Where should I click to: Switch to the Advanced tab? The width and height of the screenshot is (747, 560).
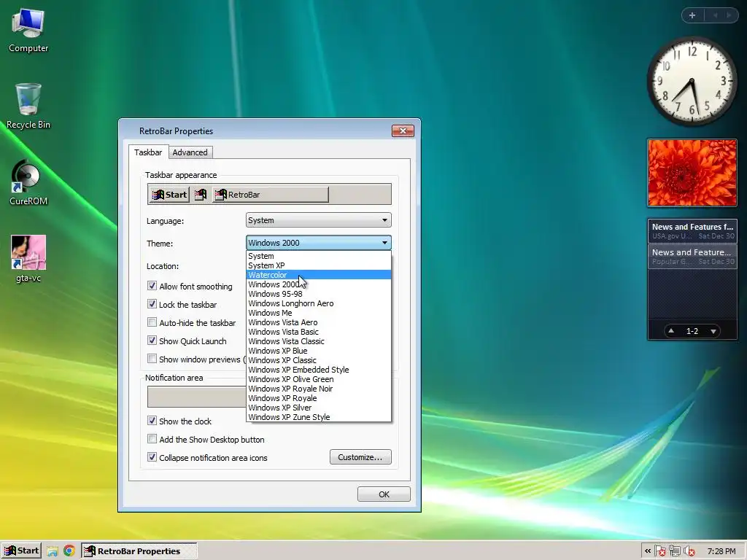click(x=190, y=152)
